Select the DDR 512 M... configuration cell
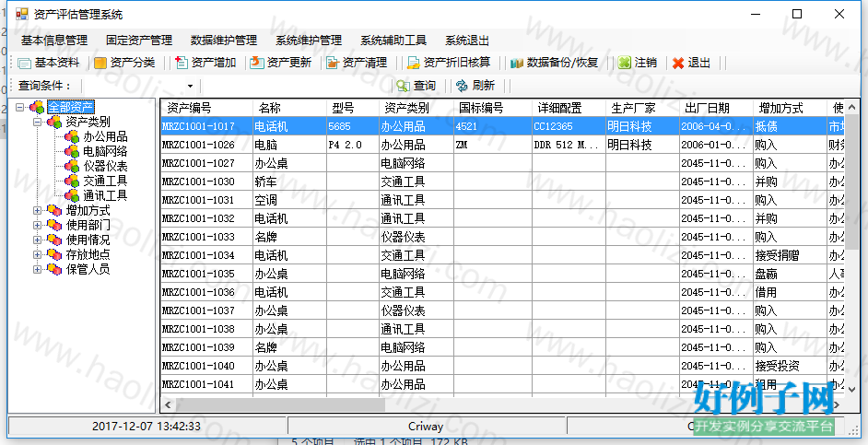Viewport: 868px width, 445px height. [569, 145]
